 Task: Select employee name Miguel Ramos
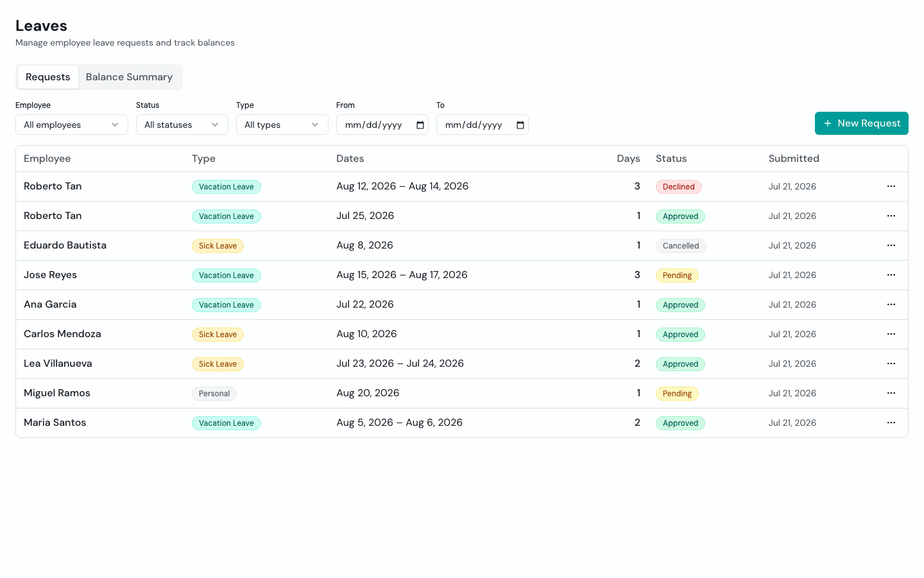pyautogui.click(x=57, y=393)
